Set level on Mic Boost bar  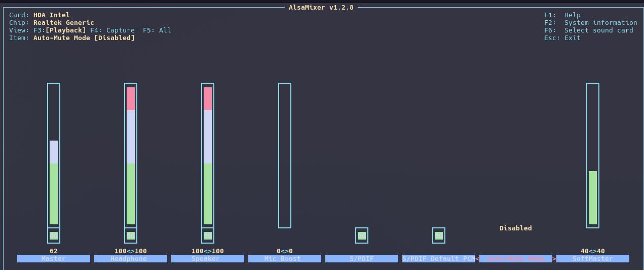285,155
